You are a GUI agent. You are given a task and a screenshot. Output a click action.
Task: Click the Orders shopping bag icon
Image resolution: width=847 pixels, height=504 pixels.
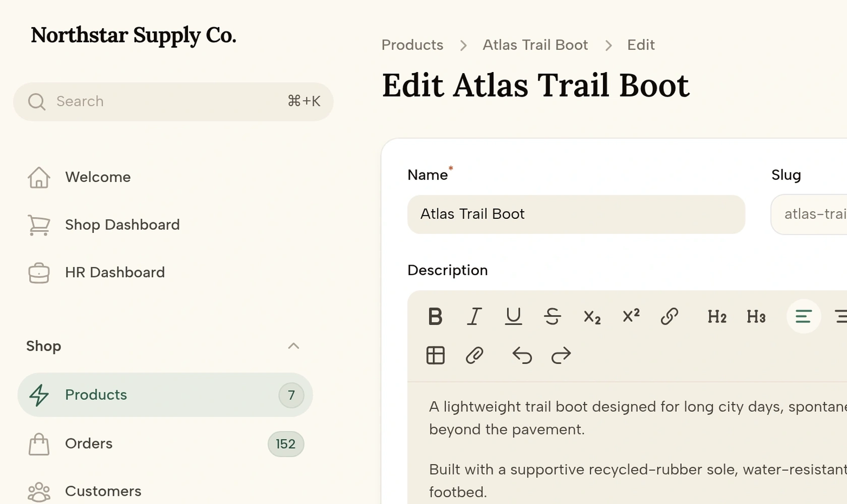(x=39, y=444)
